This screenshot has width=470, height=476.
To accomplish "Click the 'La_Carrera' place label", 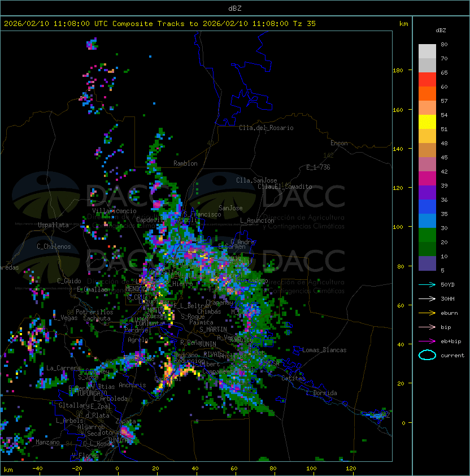I will (63, 368).
